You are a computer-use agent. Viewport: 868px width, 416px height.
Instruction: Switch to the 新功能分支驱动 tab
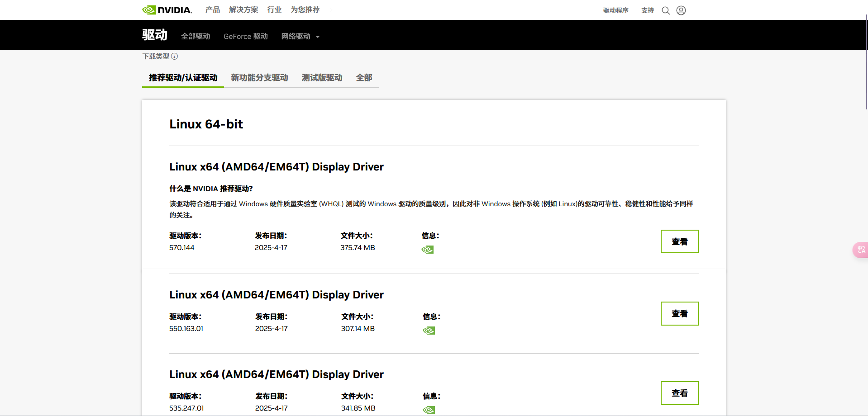pyautogui.click(x=260, y=78)
